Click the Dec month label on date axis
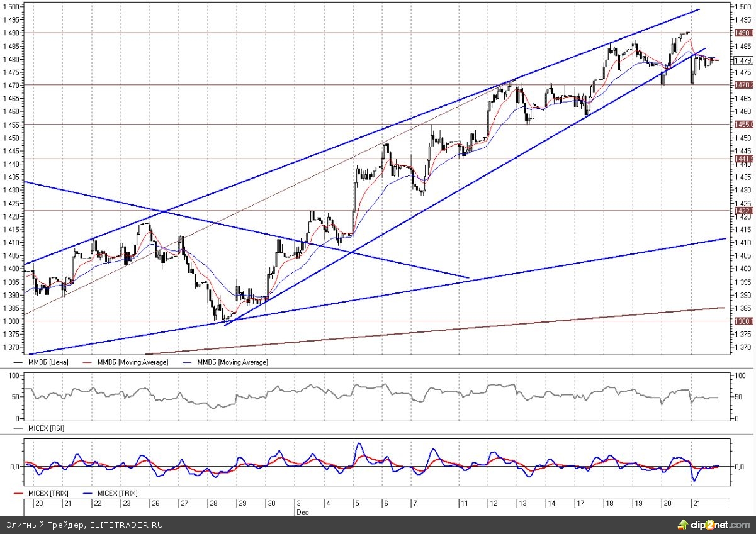Screen dimensions: 756x534 tap(303, 513)
